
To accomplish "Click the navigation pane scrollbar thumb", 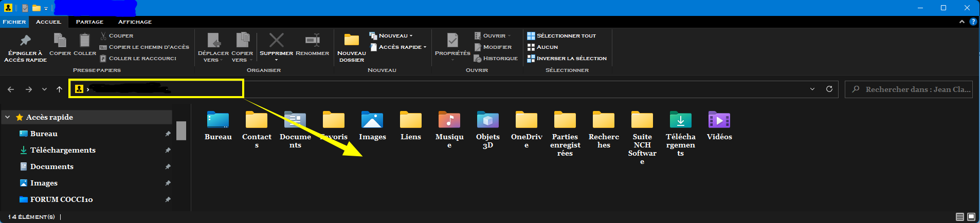I will (181, 131).
